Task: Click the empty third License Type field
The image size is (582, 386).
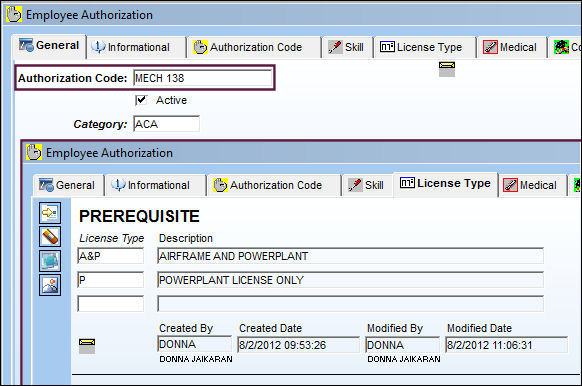Action: pos(111,304)
